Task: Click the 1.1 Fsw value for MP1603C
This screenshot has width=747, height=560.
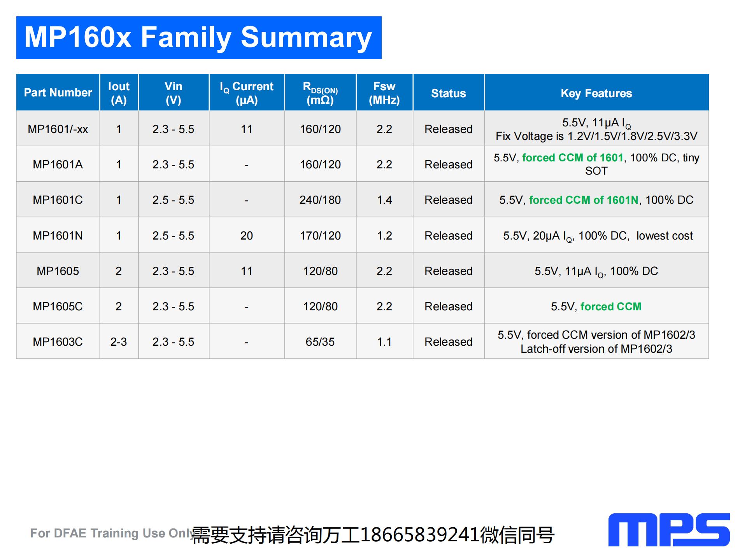Action: point(384,342)
